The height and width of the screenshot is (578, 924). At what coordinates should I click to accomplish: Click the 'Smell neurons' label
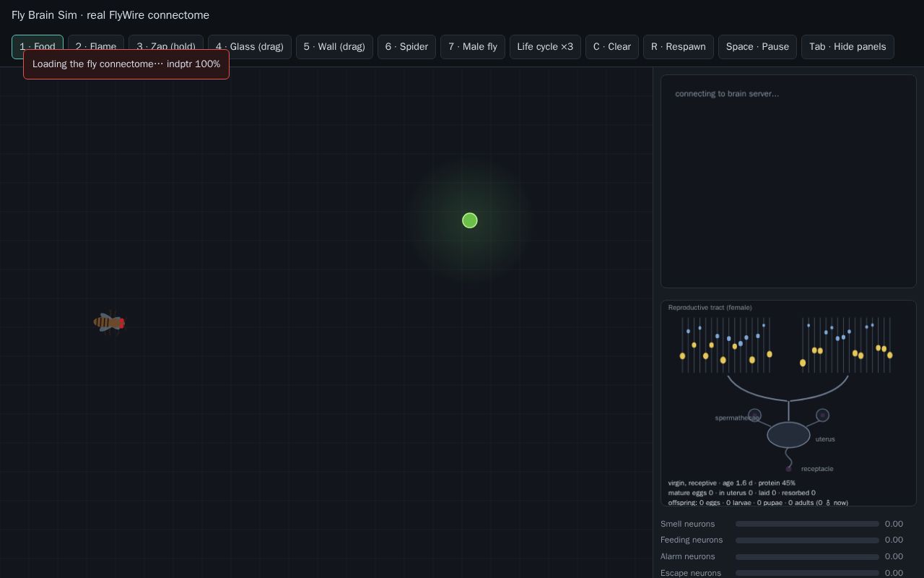click(x=688, y=524)
